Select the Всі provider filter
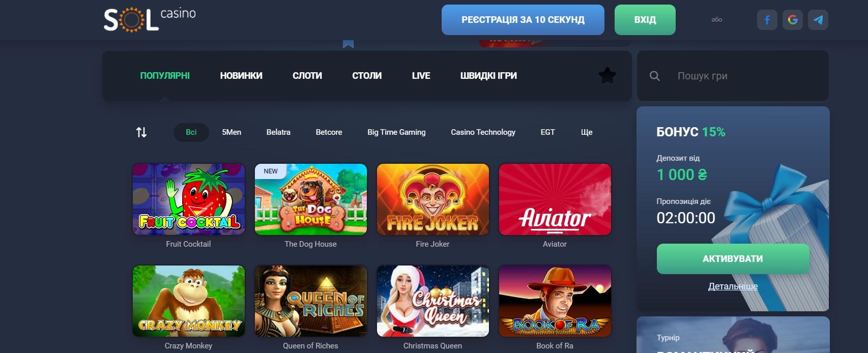This screenshot has height=353, width=868. (x=191, y=132)
